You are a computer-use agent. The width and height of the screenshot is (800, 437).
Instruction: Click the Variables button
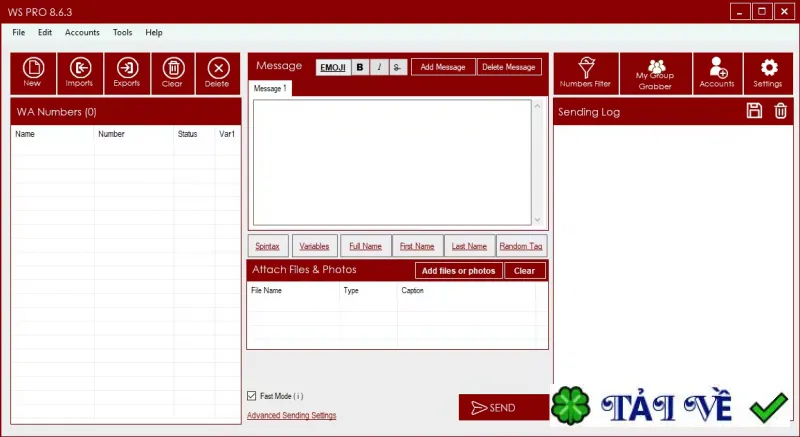[314, 246]
